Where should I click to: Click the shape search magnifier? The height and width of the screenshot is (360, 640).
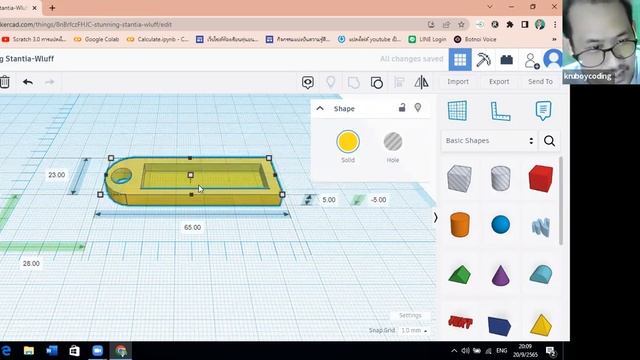point(549,141)
